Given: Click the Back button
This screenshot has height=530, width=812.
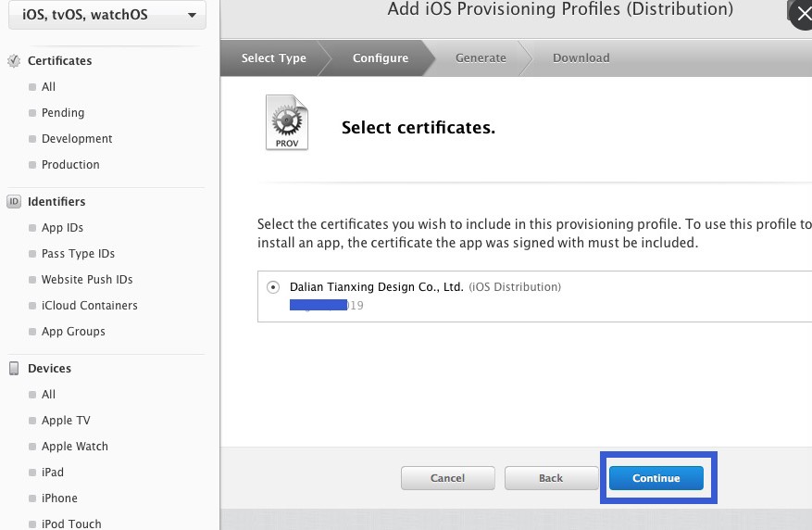Looking at the screenshot, I should point(551,478).
